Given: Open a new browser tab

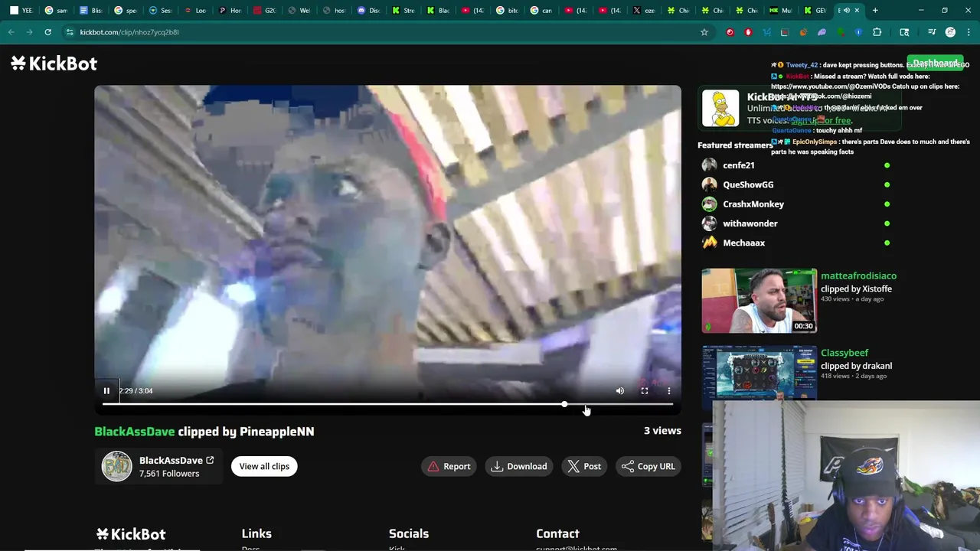Looking at the screenshot, I should (x=875, y=10).
